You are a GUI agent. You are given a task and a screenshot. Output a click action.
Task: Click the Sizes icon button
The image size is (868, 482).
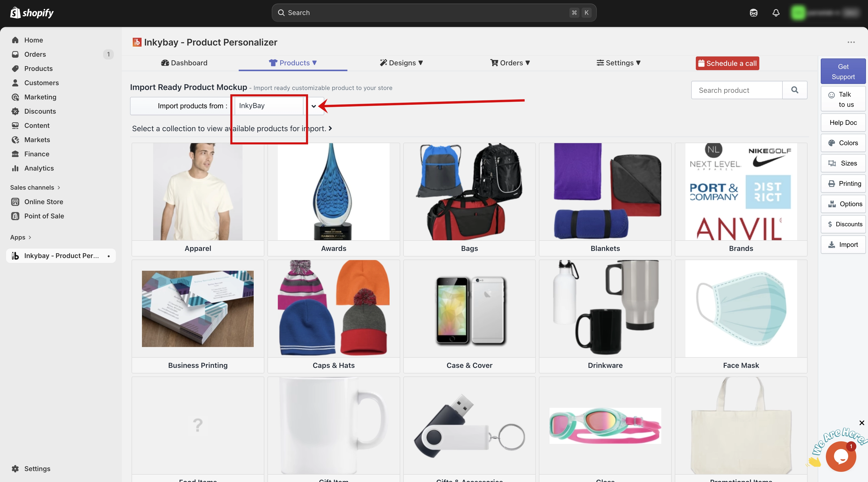[x=843, y=163]
